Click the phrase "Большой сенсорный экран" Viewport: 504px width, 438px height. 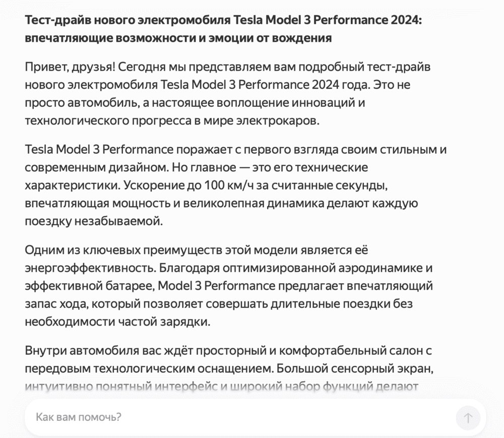coord(340,368)
